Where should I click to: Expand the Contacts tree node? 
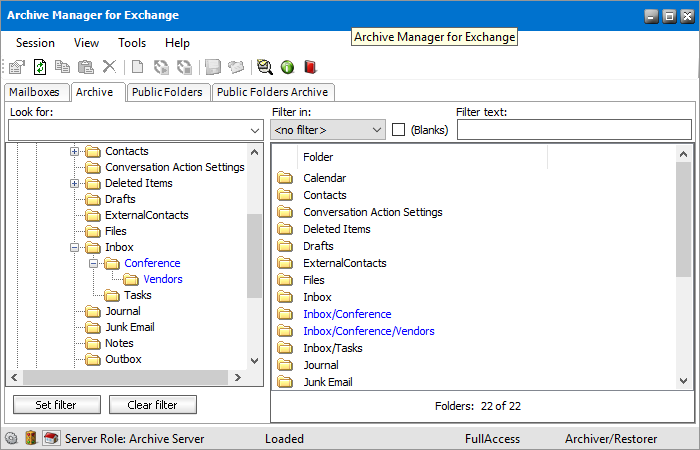click(75, 152)
